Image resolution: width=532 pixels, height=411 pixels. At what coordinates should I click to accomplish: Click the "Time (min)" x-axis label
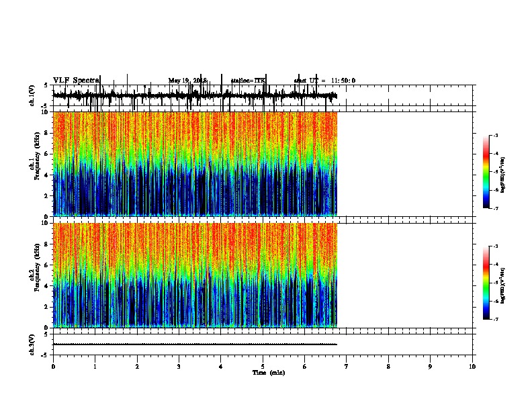269,373
